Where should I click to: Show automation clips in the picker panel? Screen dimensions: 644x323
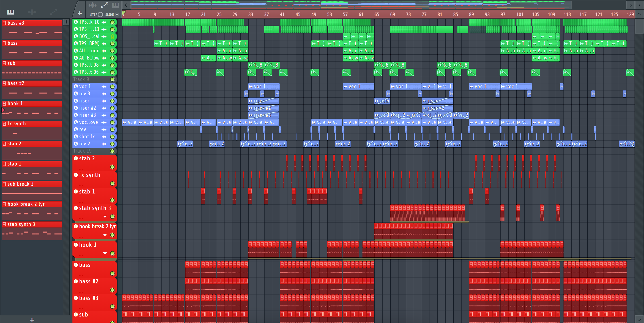tap(53, 12)
